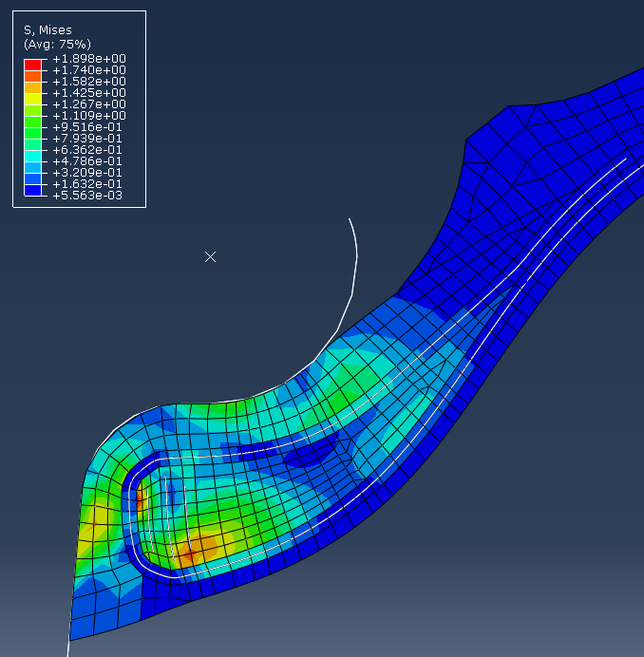644x657 pixels.
Task: Click the maximum value label +1.898e+00
Action: pos(89,59)
